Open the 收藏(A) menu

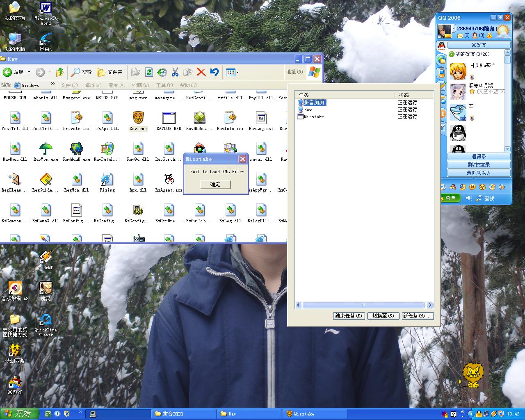(141, 85)
